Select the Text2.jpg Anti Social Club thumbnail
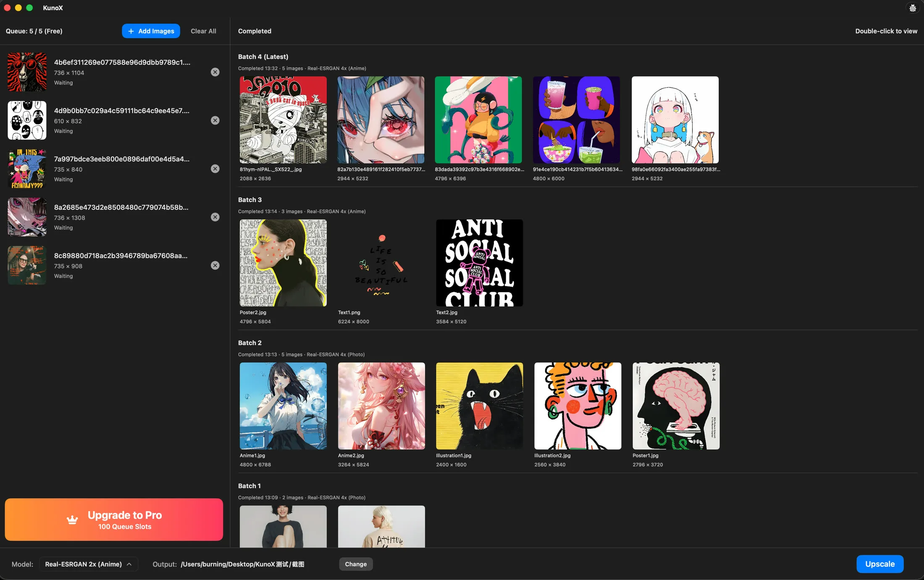This screenshot has height=580, width=924. 479,263
